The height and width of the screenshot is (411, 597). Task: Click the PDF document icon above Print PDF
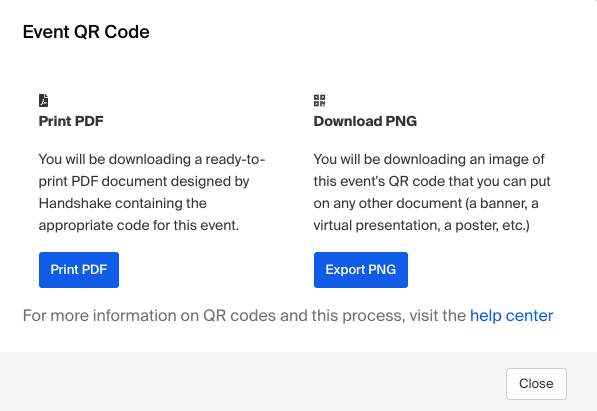click(43, 101)
